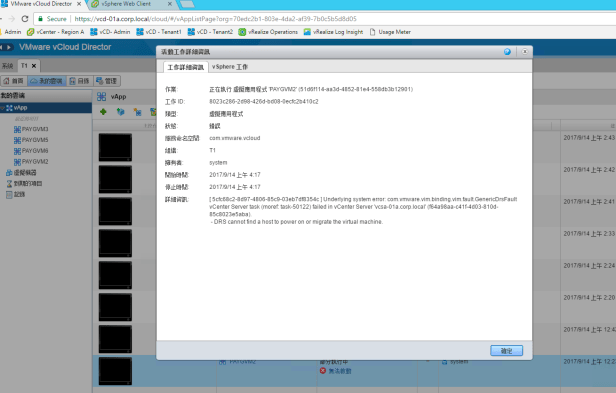
Task: Select PAYGVM5 in the sidebar tree
Action: (x=31, y=140)
